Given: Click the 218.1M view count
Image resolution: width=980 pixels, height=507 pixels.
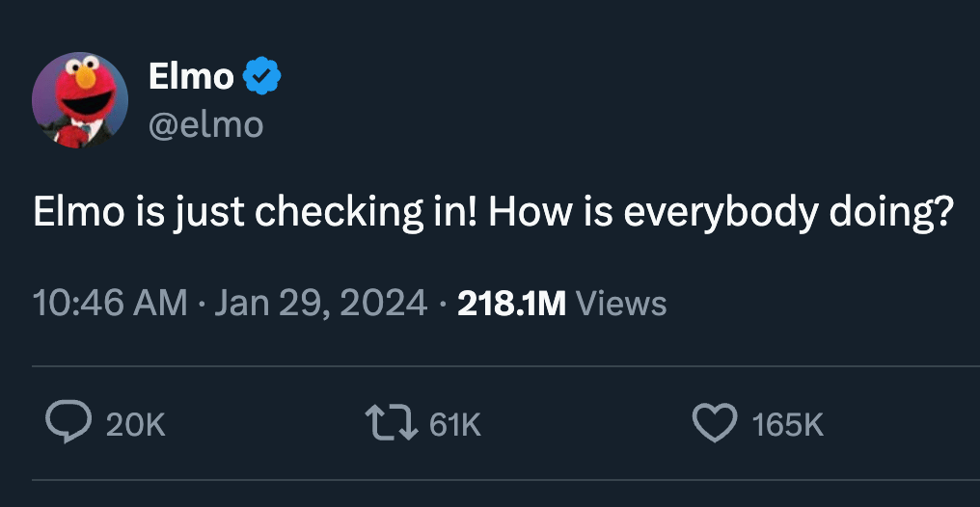Looking at the screenshot, I should click(511, 304).
